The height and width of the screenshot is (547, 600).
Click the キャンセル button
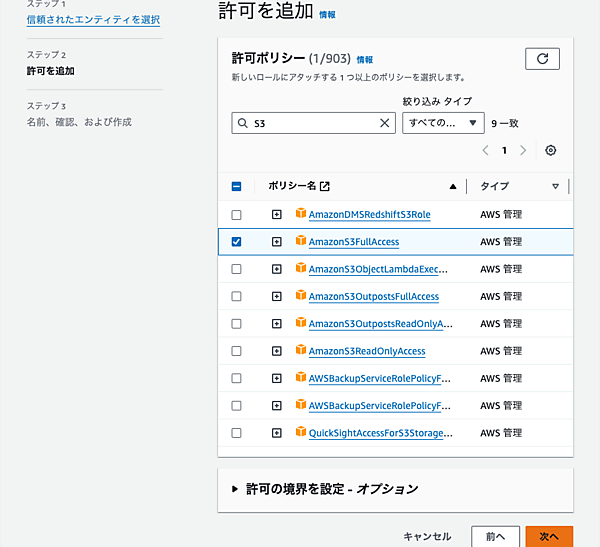coord(427,536)
